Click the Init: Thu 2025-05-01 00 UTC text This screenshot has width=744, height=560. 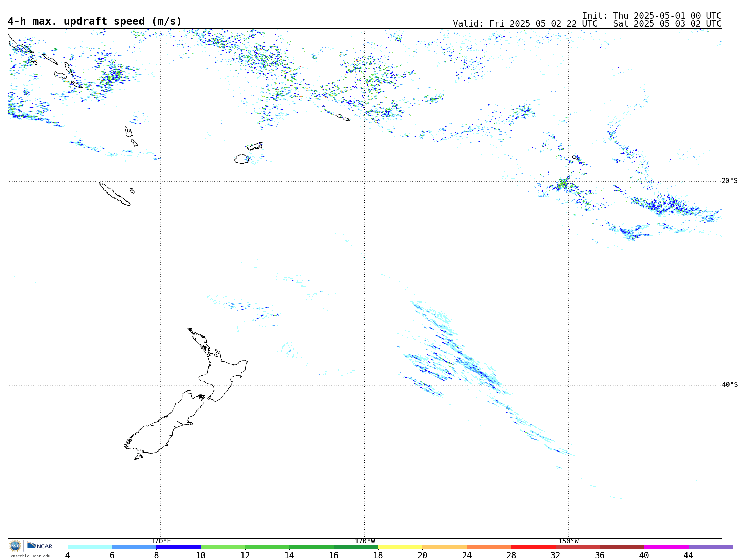pos(652,16)
